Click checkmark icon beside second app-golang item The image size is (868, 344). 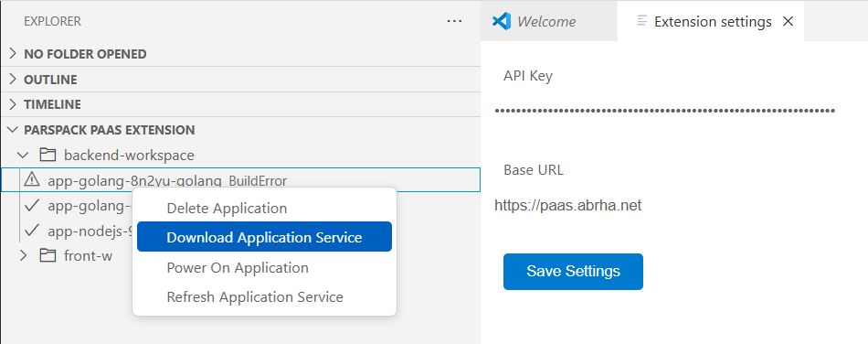pyautogui.click(x=33, y=205)
